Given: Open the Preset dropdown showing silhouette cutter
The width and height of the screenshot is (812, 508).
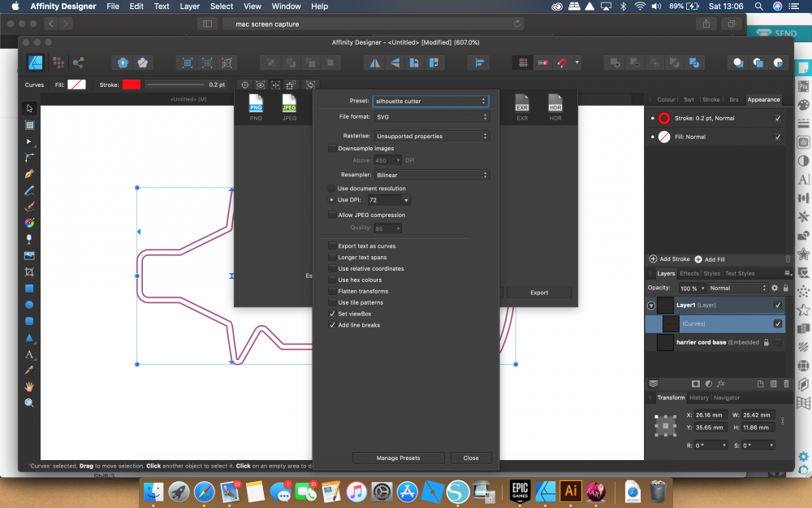Looking at the screenshot, I should (x=432, y=101).
